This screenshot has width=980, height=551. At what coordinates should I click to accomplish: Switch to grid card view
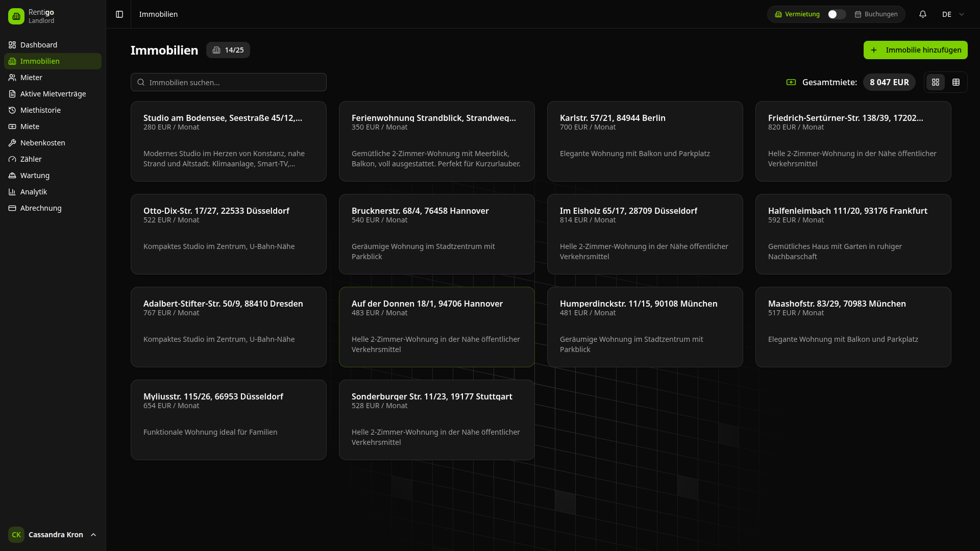936,82
